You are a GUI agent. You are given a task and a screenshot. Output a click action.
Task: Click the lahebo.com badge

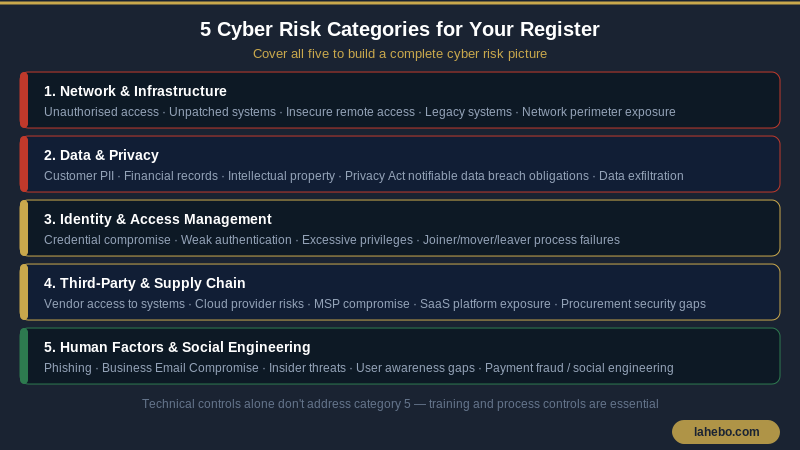click(726, 432)
